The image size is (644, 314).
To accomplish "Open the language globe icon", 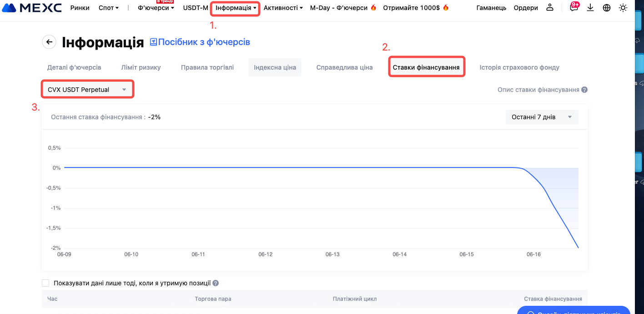I will [x=607, y=8].
